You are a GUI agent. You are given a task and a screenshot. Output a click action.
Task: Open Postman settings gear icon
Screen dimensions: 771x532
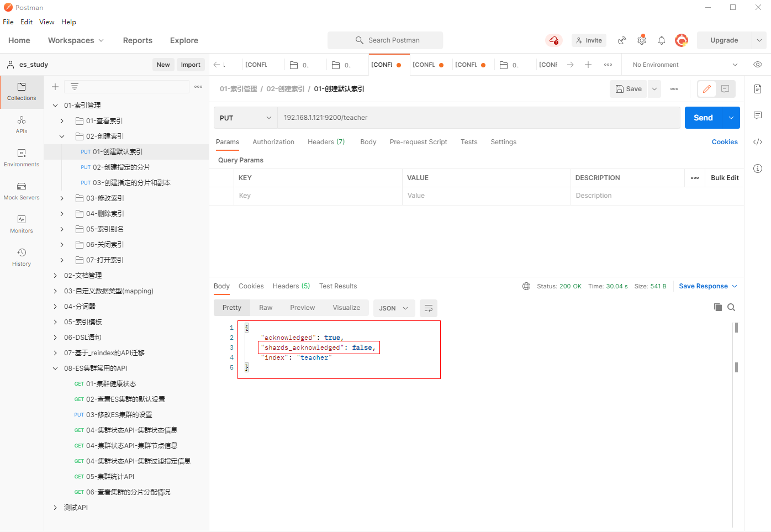641,40
